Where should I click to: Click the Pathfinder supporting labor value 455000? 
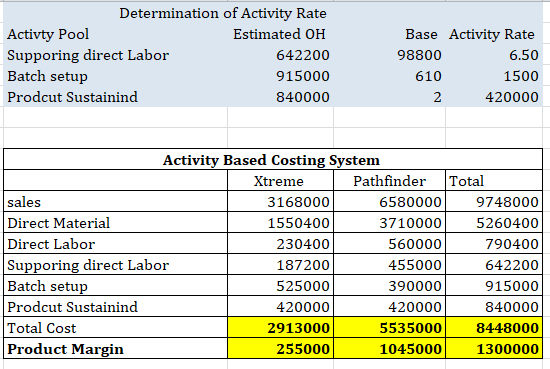coord(415,265)
